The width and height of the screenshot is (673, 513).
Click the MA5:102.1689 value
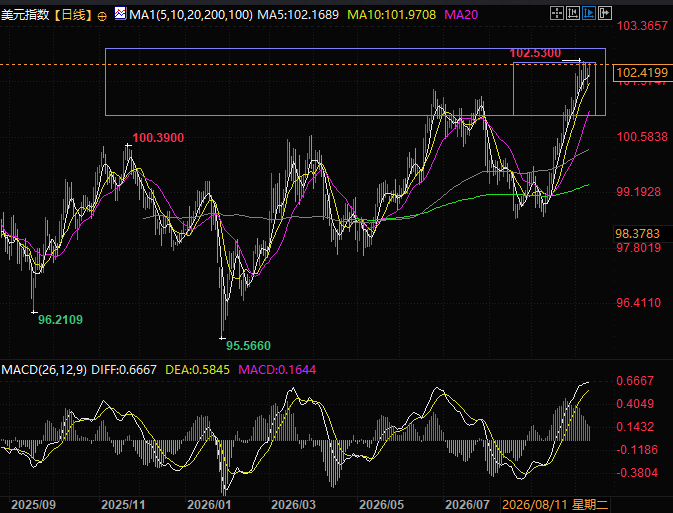tap(298, 15)
